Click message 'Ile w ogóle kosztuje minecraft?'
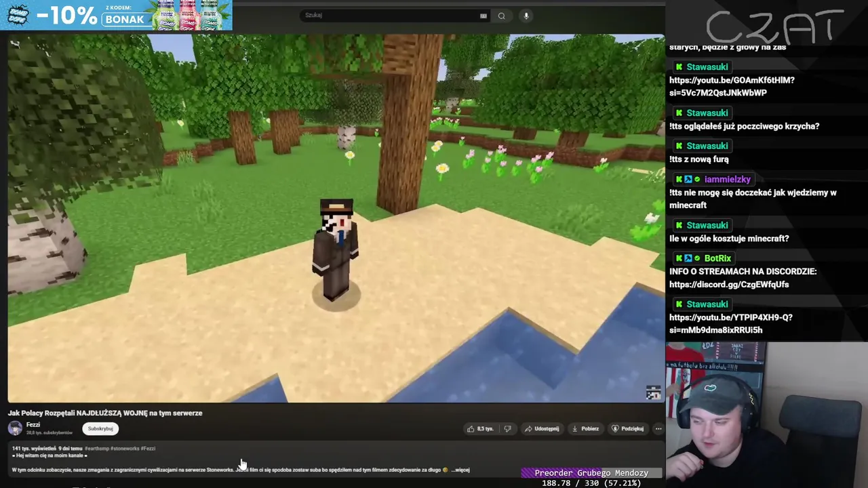This screenshot has width=868, height=488. click(x=729, y=239)
